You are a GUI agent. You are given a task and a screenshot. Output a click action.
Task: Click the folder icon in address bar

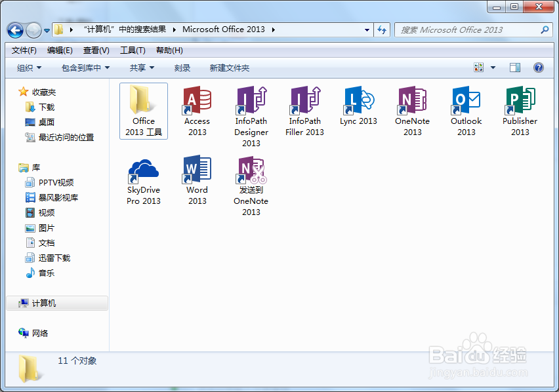pyautogui.click(x=59, y=29)
